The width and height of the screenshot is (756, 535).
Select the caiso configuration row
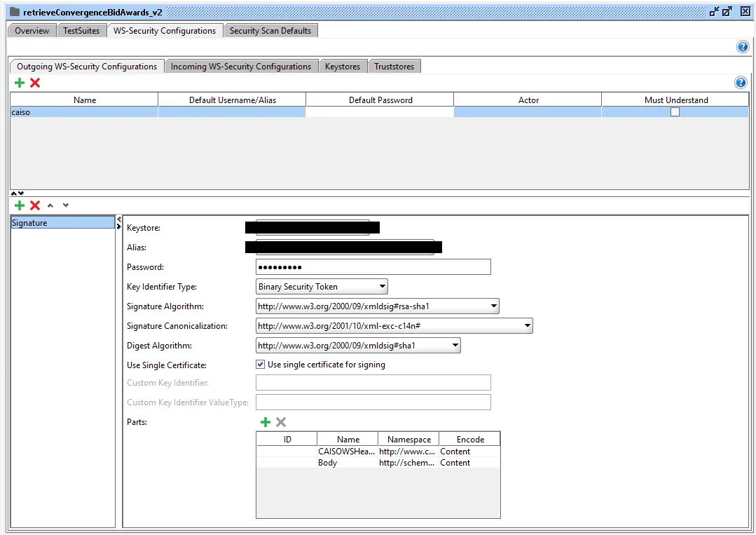pos(380,112)
